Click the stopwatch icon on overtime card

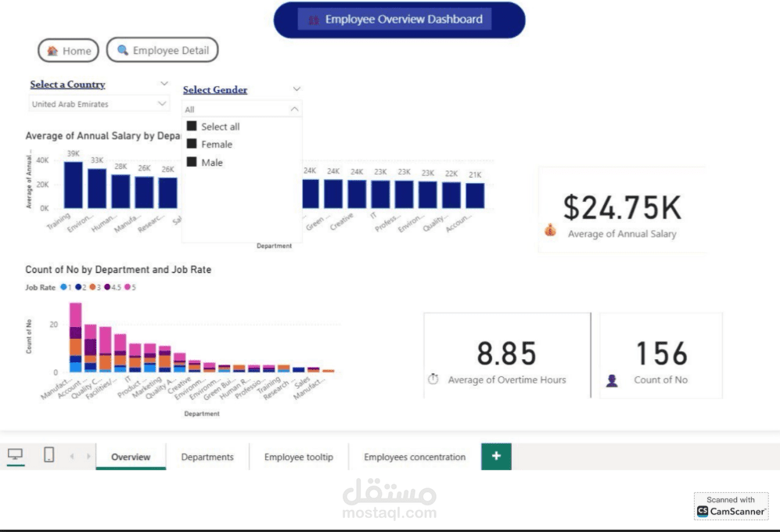click(x=433, y=379)
